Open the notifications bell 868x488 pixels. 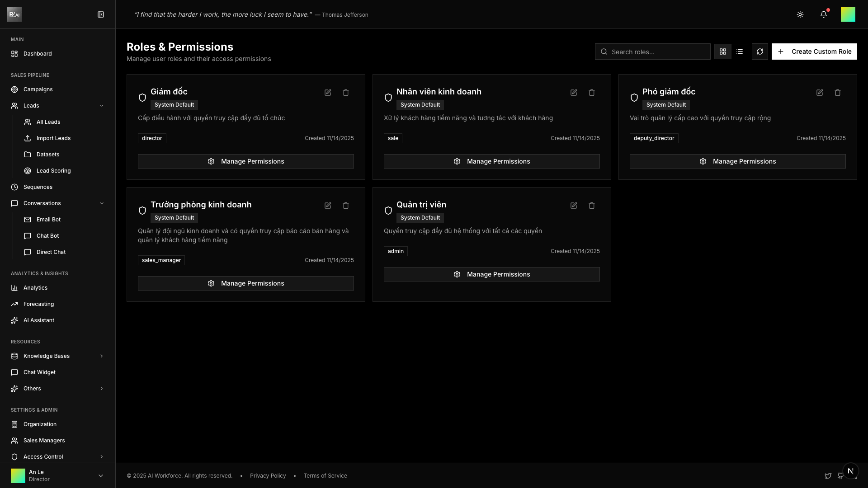pos(824,14)
